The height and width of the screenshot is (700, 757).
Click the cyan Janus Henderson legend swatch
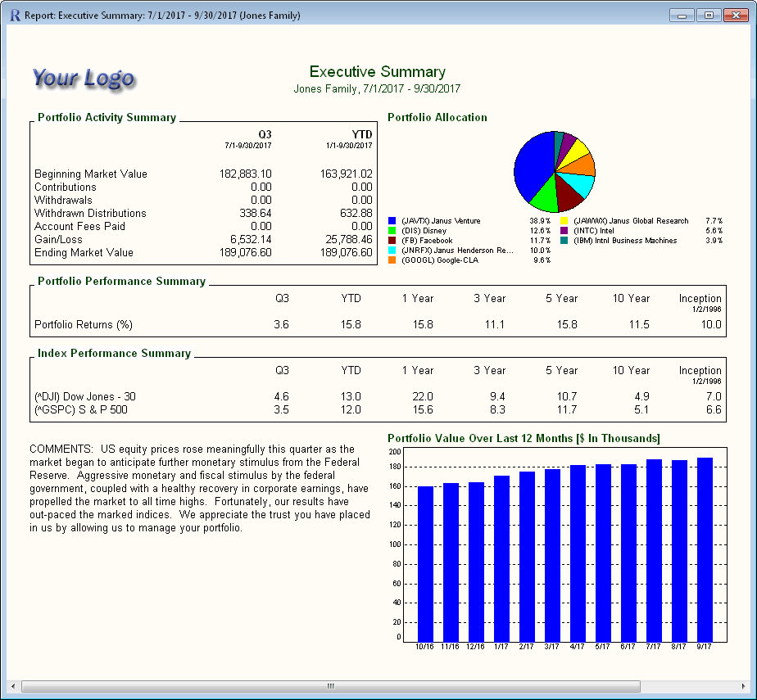click(x=392, y=251)
